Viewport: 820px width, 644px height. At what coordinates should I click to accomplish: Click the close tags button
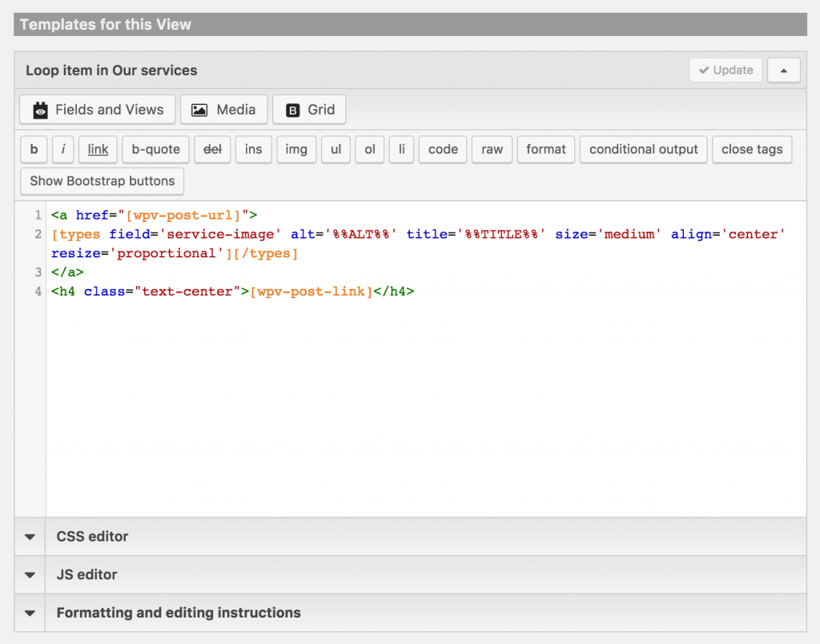(x=752, y=150)
